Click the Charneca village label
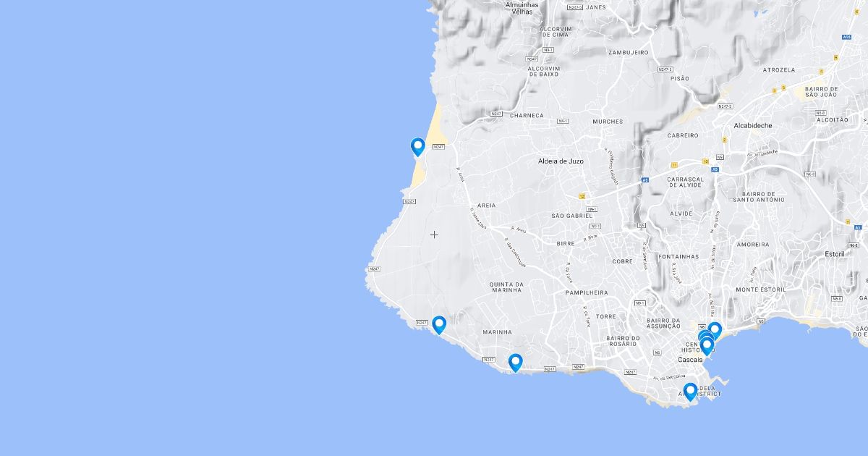 coord(527,115)
